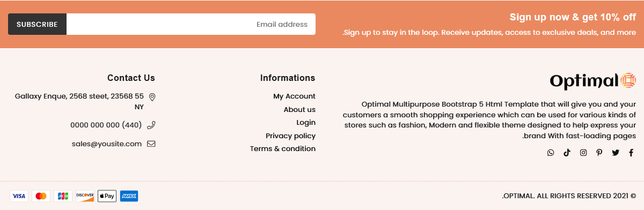
Task: Focus the Email address input field
Action: (x=191, y=24)
